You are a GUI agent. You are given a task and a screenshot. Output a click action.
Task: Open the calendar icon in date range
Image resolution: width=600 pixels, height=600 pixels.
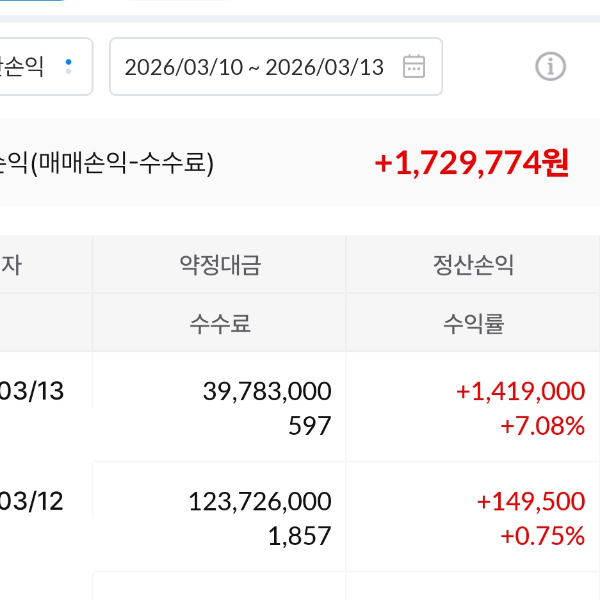point(413,67)
